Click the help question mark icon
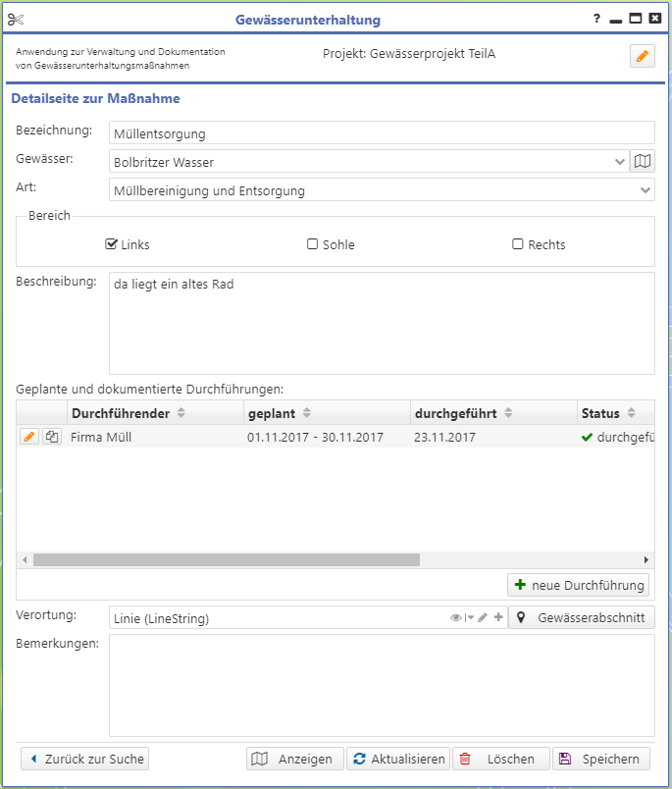The width and height of the screenshot is (672, 789). (x=596, y=19)
